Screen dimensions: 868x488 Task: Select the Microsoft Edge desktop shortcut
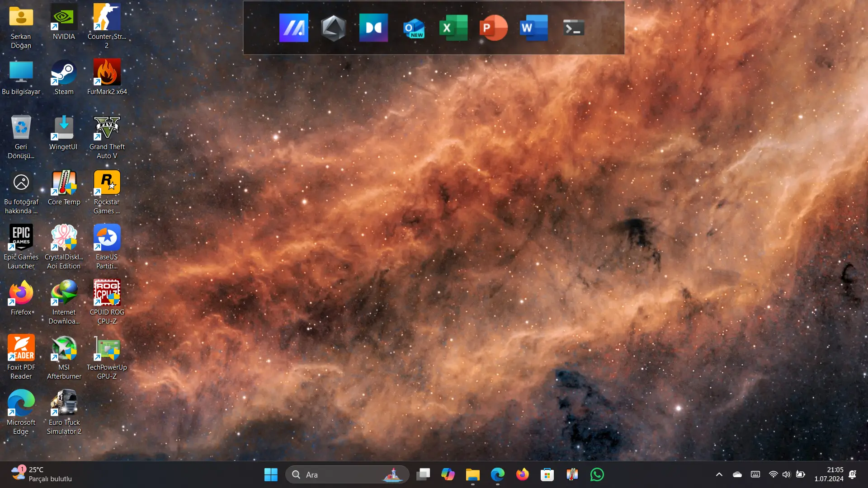21,413
